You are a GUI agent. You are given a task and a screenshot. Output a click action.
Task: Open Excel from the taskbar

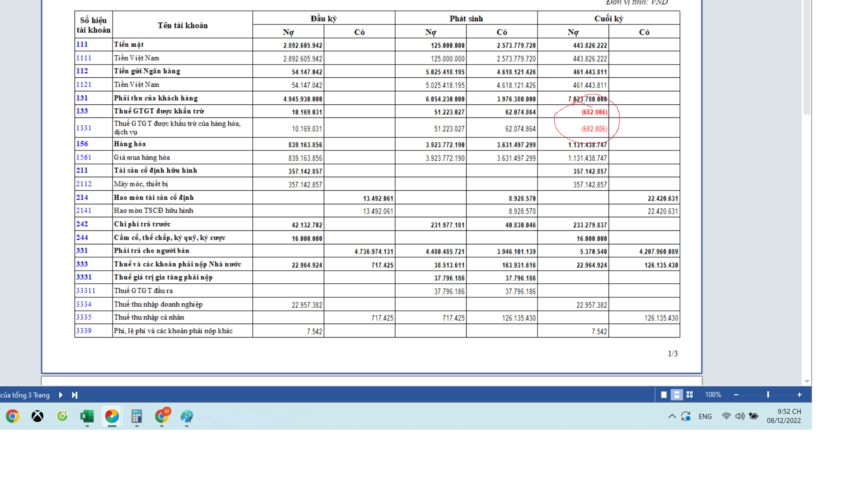(x=87, y=416)
